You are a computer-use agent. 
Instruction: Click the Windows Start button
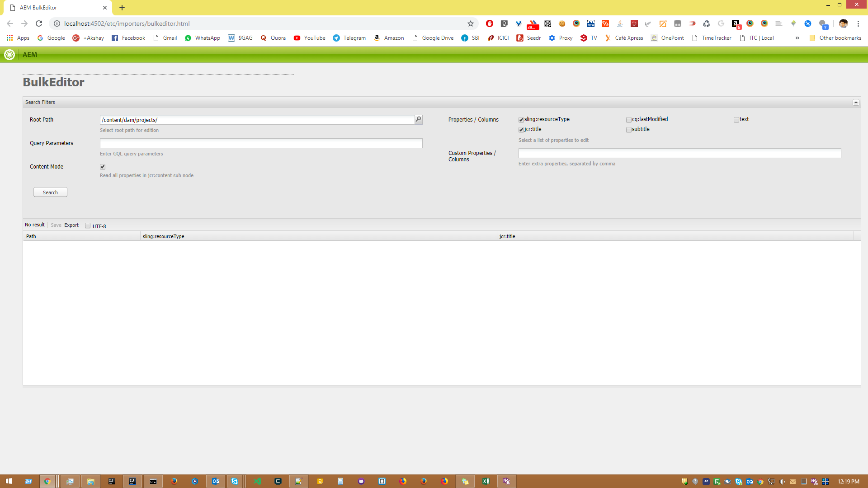point(9,481)
